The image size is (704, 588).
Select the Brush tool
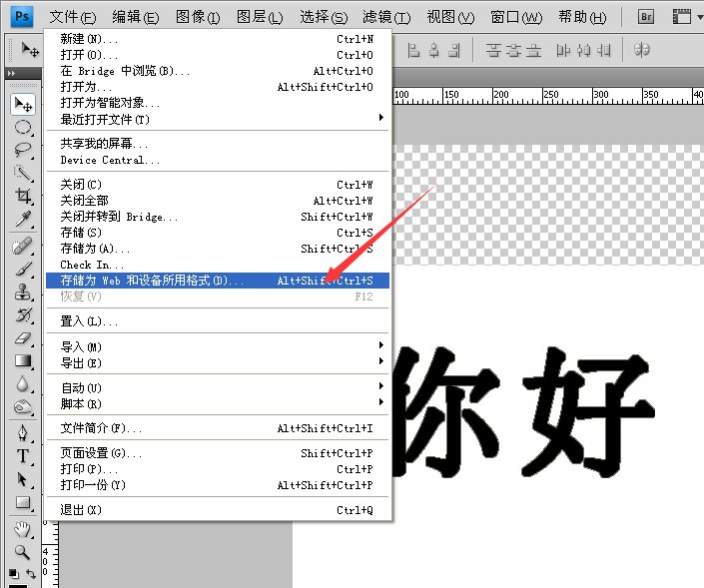click(23, 269)
